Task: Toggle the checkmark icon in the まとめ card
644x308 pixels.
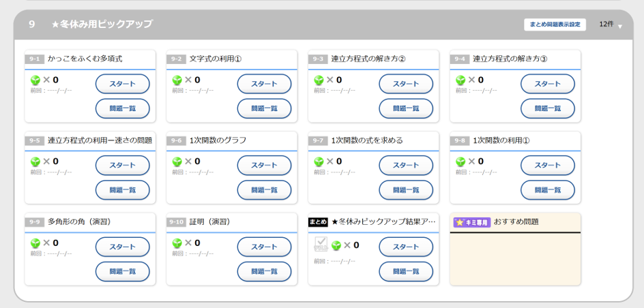Action: click(x=321, y=245)
